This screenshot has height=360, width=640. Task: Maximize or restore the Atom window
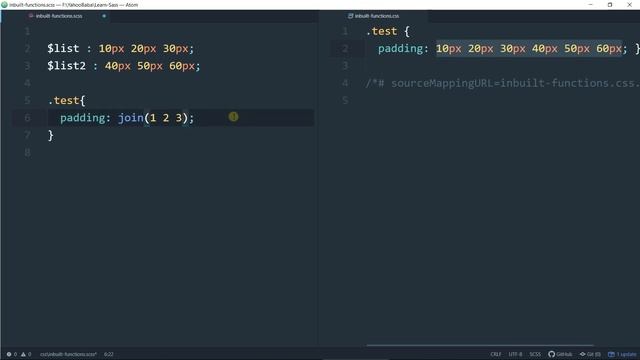pos(610,5)
